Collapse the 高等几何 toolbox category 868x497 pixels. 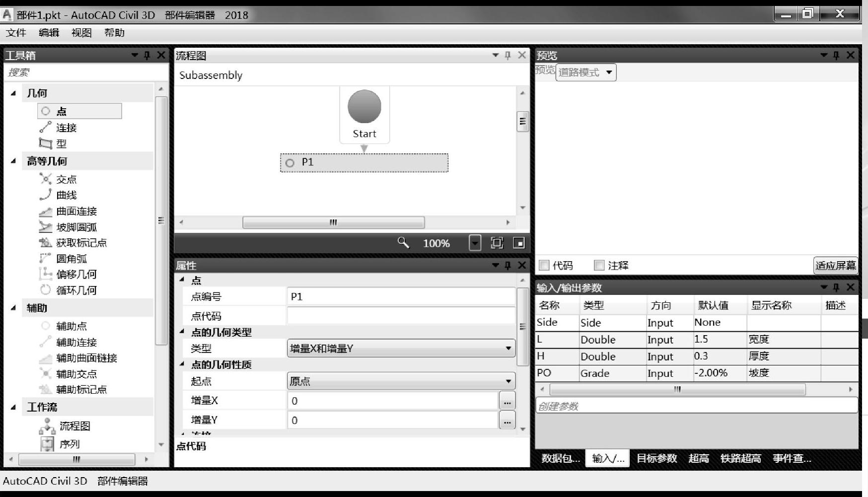click(x=13, y=161)
